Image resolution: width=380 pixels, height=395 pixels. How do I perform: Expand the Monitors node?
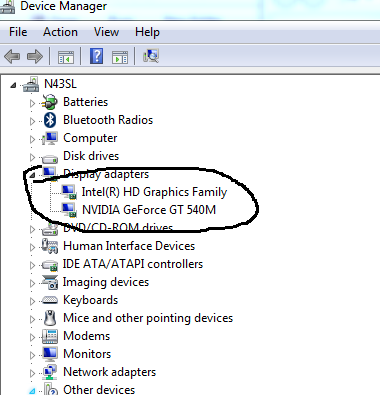[x=32, y=355]
